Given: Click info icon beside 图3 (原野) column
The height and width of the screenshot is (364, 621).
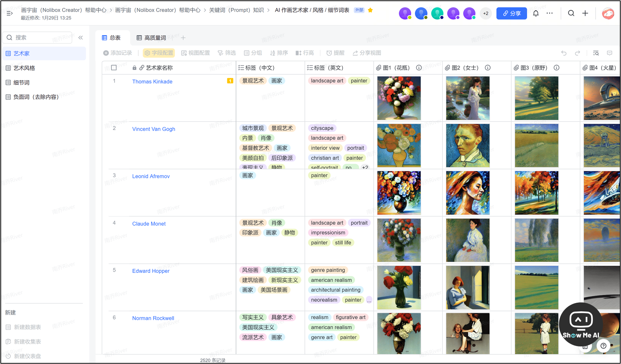Looking at the screenshot, I should (557, 68).
